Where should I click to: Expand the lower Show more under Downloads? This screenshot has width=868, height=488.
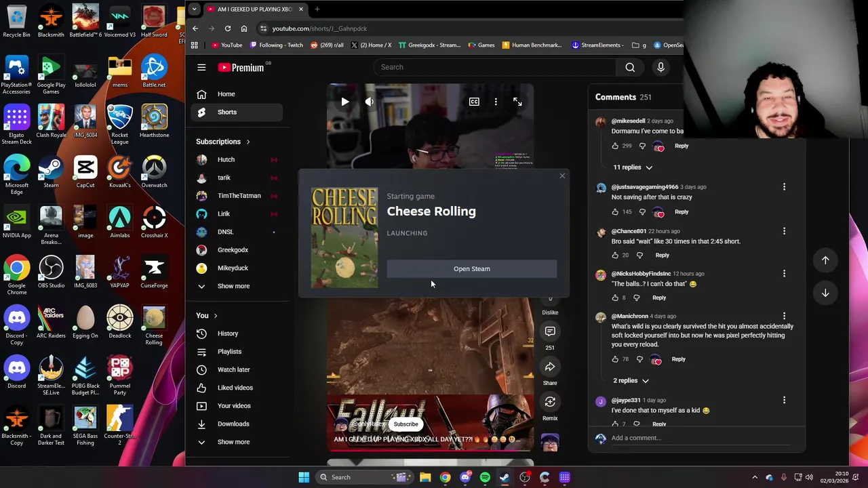(x=237, y=442)
